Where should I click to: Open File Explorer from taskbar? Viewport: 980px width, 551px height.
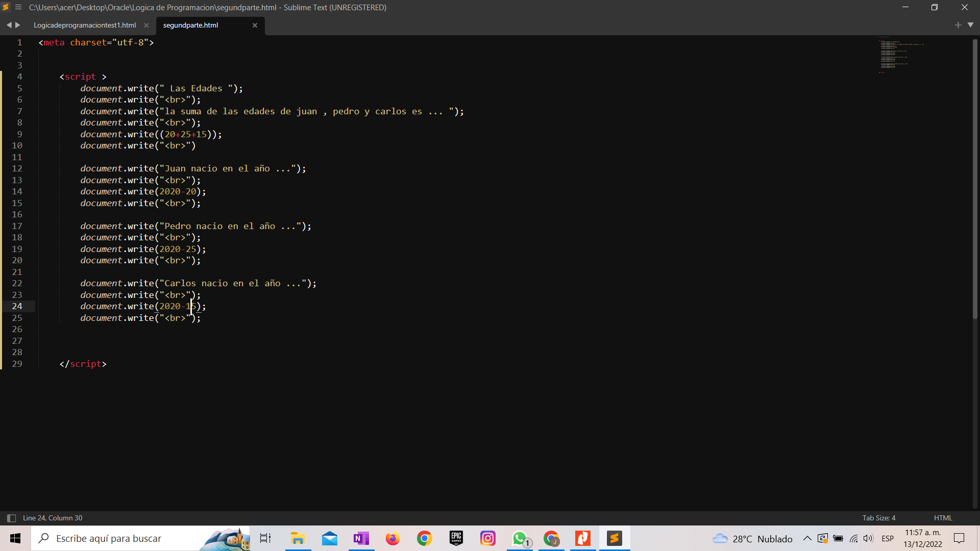click(298, 538)
